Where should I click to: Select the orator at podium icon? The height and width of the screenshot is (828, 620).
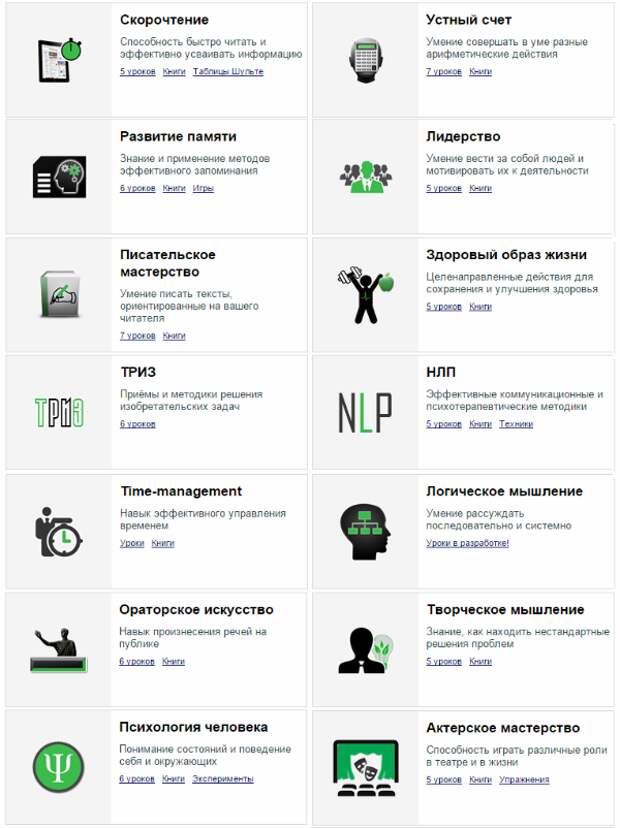click(x=59, y=650)
